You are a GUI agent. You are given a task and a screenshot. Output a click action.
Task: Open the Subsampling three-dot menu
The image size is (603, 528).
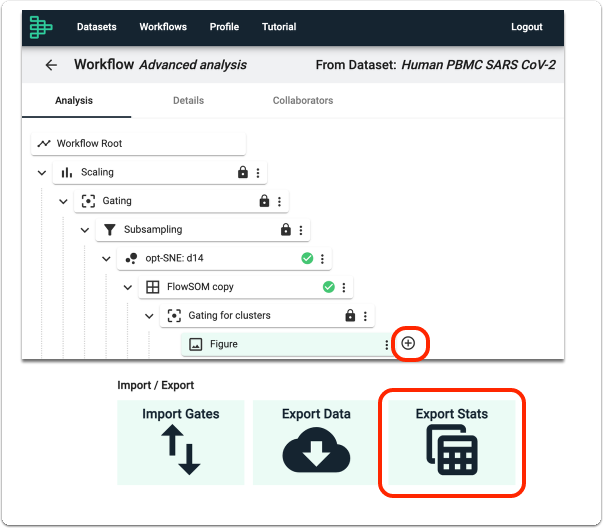[x=301, y=230]
